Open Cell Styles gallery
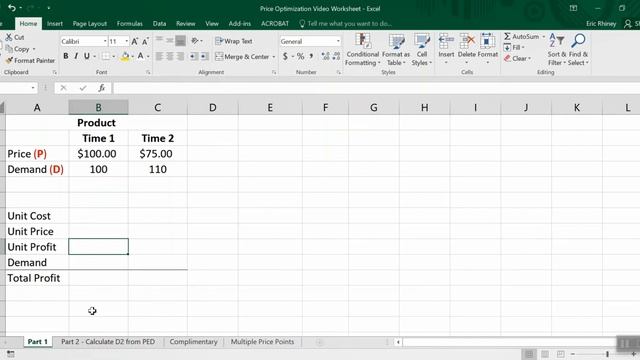Image resolution: width=640 pixels, height=360 pixels. click(422, 49)
